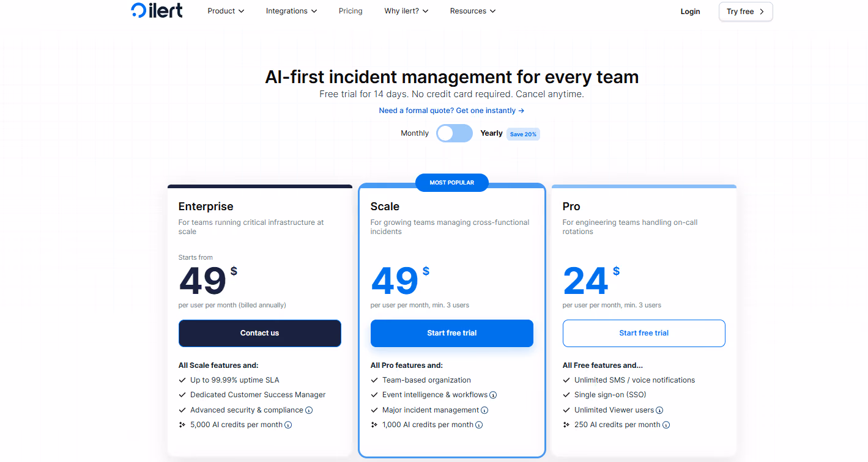Open info icon for Event intelligence & workflows
Viewport: 868px width, 462px height.
coord(493,395)
